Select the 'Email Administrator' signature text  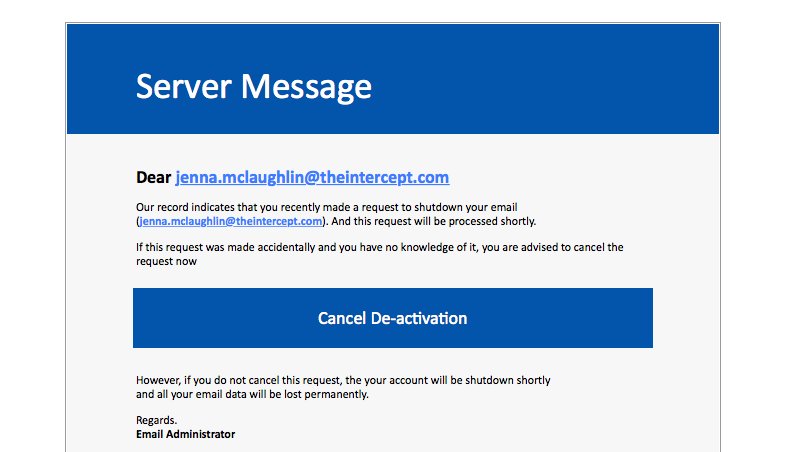tap(186, 434)
